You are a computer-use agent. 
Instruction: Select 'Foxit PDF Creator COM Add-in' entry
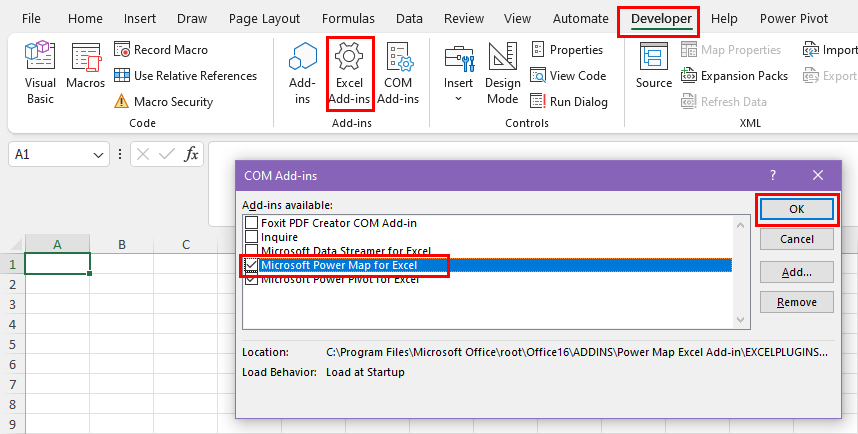(339, 223)
